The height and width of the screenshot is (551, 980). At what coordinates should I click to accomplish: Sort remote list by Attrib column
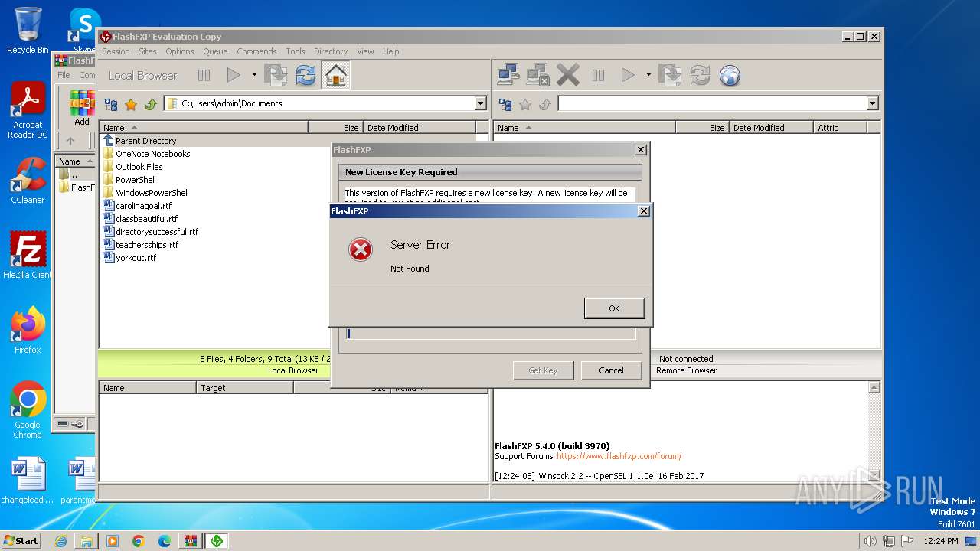pyautogui.click(x=840, y=128)
